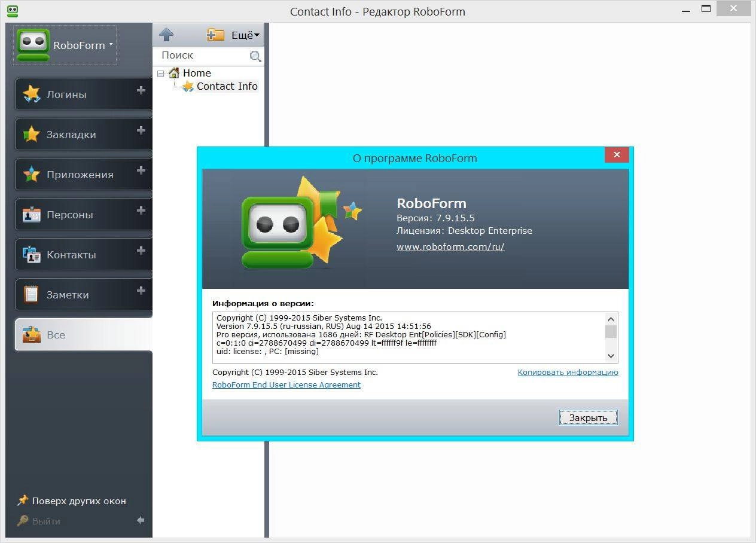
Task: Click version info scrollbar down arrow
Action: [611, 356]
